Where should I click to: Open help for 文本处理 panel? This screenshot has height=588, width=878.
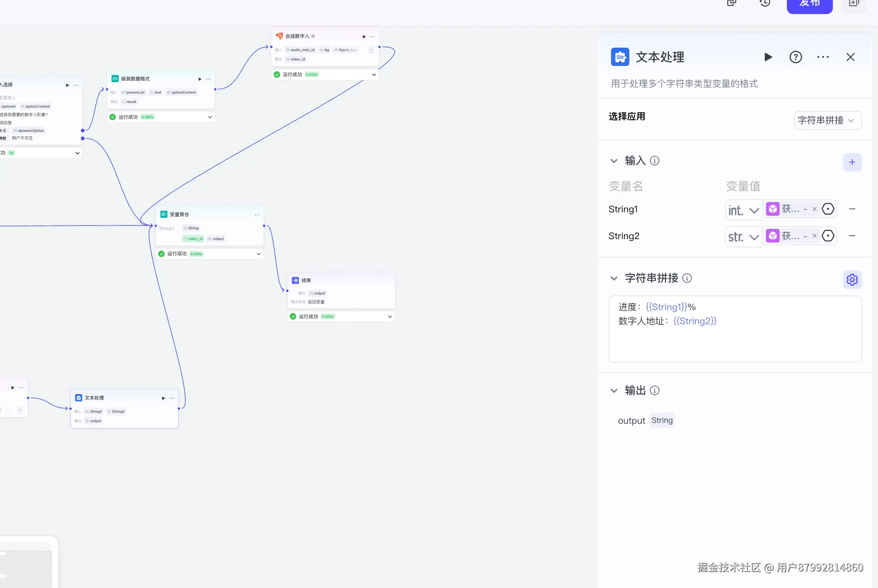coord(795,57)
